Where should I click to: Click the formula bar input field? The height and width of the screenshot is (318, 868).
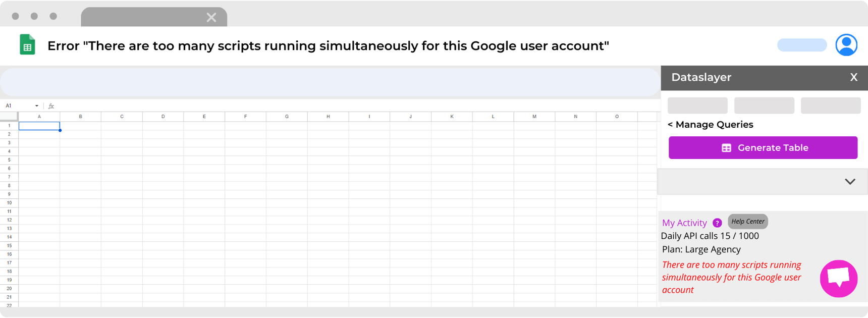353,106
